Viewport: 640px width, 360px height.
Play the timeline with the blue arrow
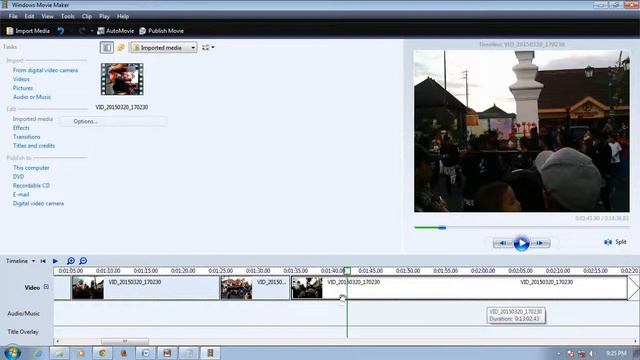coord(56,261)
